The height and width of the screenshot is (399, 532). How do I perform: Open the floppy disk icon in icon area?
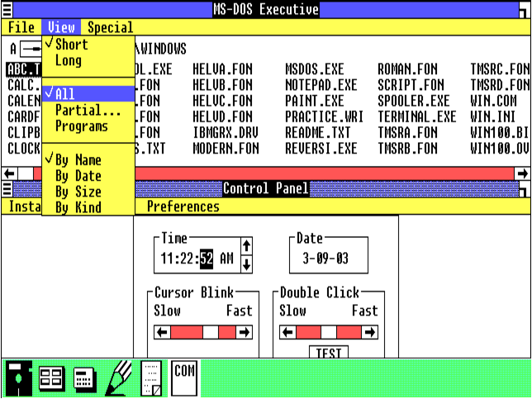pyautogui.click(x=19, y=378)
